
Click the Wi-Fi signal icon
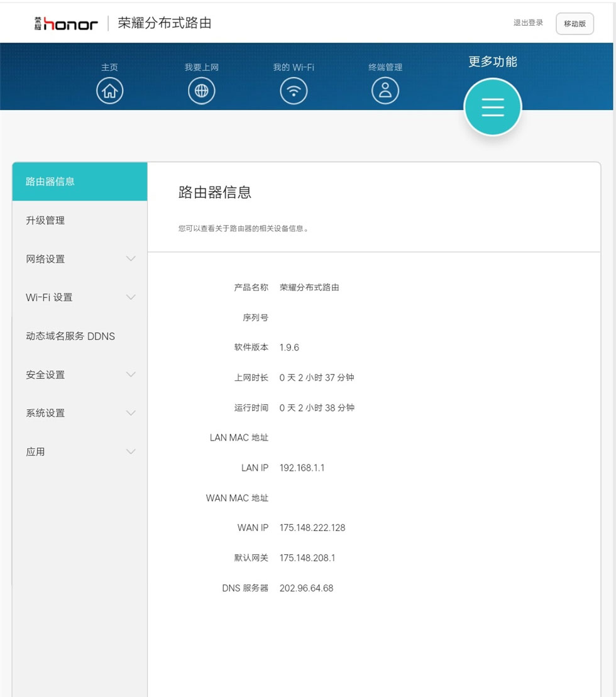coord(294,91)
